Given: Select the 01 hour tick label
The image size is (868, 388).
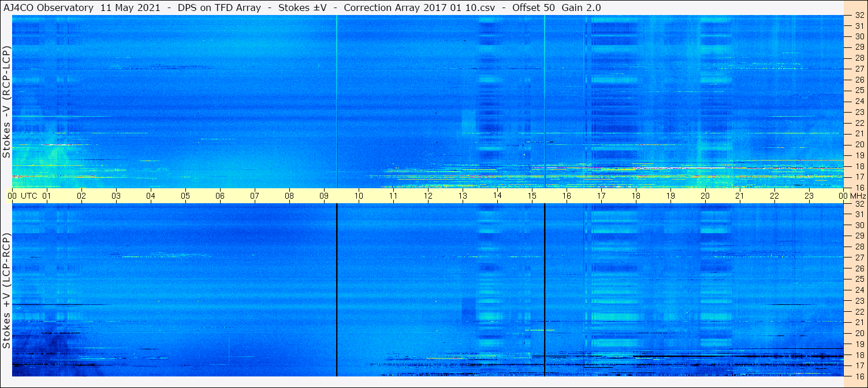Looking at the screenshot, I should (x=47, y=196).
